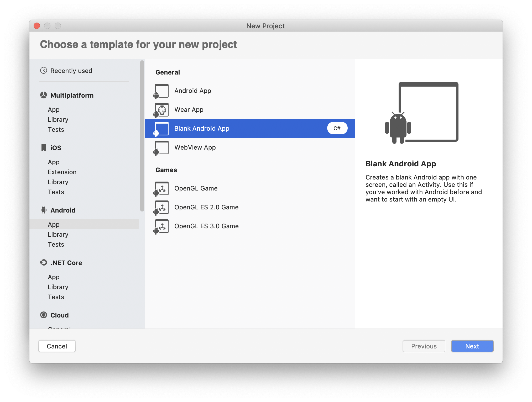Click the Android App template icon
The image size is (532, 402).
(x=161, y=91)
